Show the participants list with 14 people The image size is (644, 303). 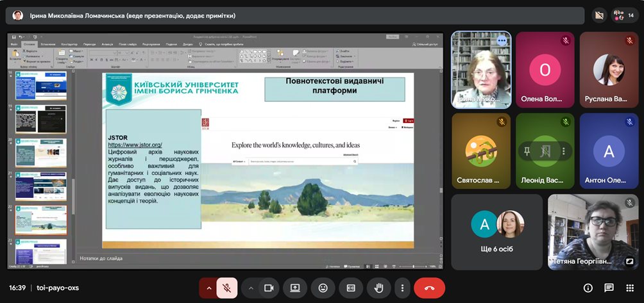(624, 15)
